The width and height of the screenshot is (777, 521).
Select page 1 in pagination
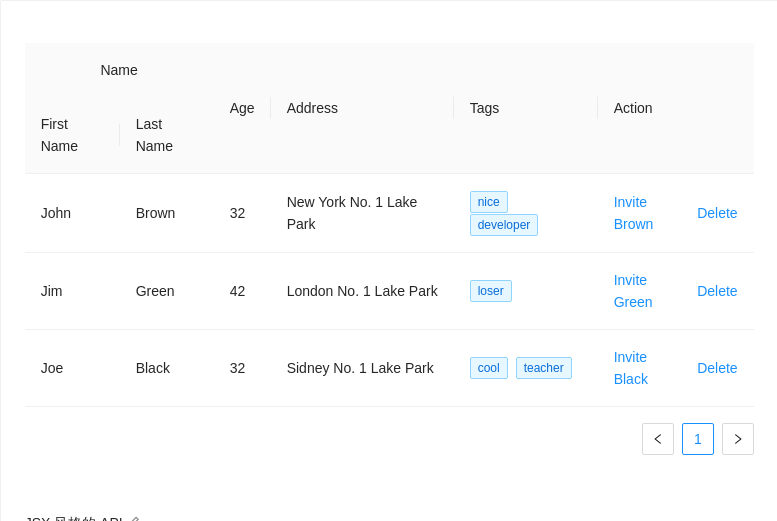pyautogui.click(x=697, y=439)
